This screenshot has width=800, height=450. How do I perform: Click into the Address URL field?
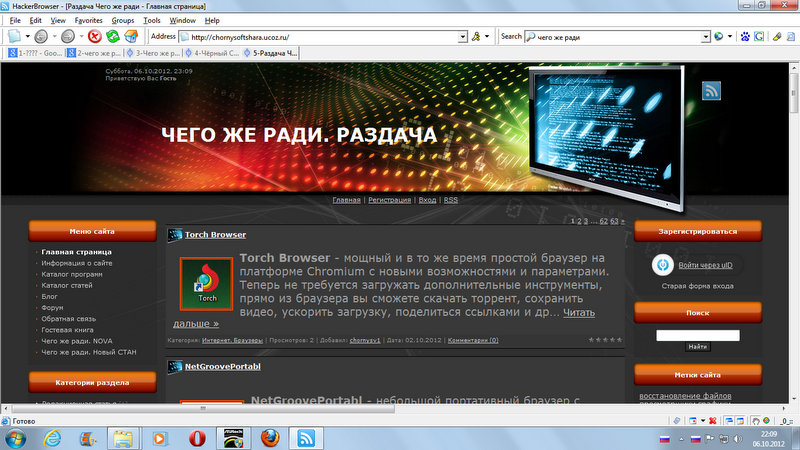click(323, 37)
